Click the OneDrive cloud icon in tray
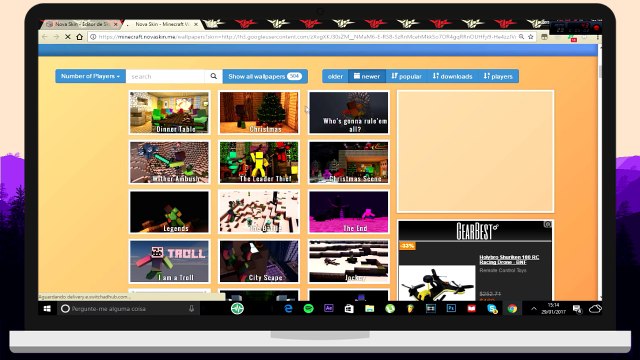 [595, 309]
